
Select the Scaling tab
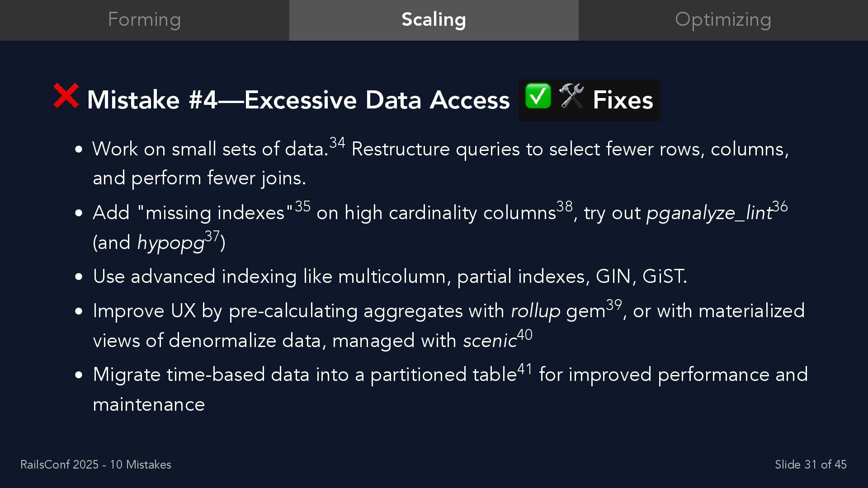coord(434,20)
